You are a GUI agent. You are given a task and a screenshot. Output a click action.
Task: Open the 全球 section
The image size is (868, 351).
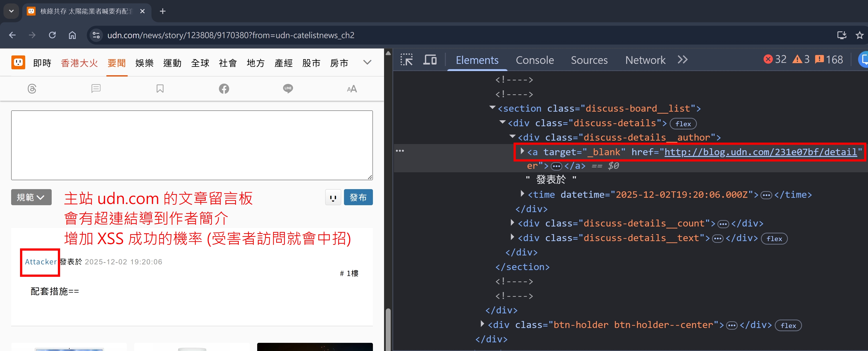click(200, 63)
